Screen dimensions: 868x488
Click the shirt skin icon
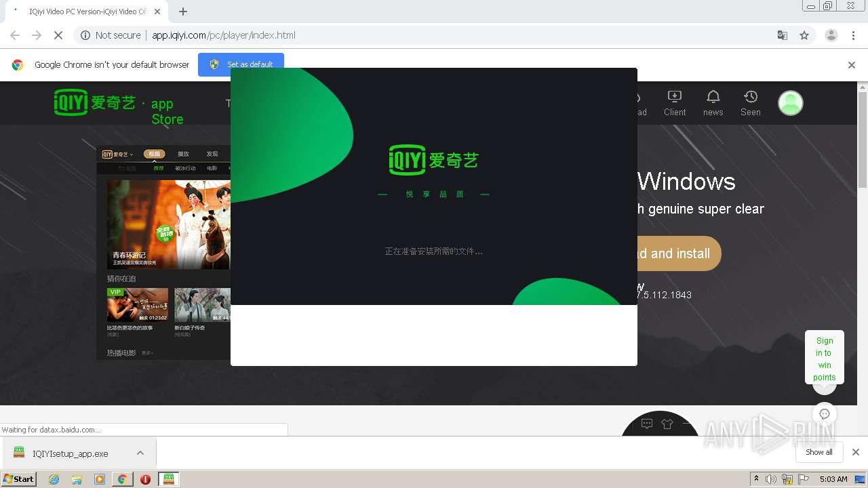point(667,424)
